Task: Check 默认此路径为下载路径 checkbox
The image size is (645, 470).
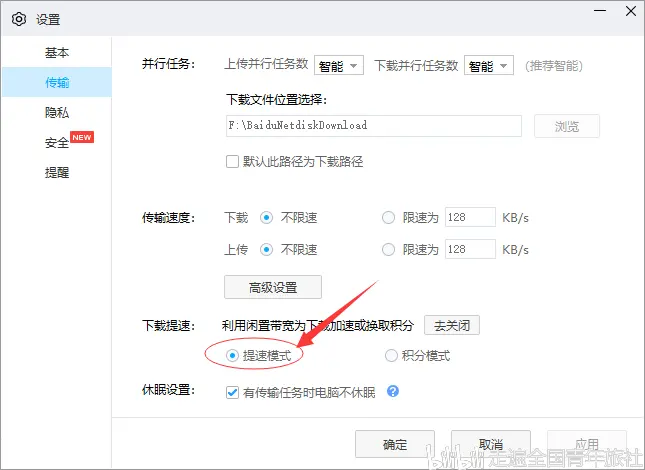Action: pos(232,162)
